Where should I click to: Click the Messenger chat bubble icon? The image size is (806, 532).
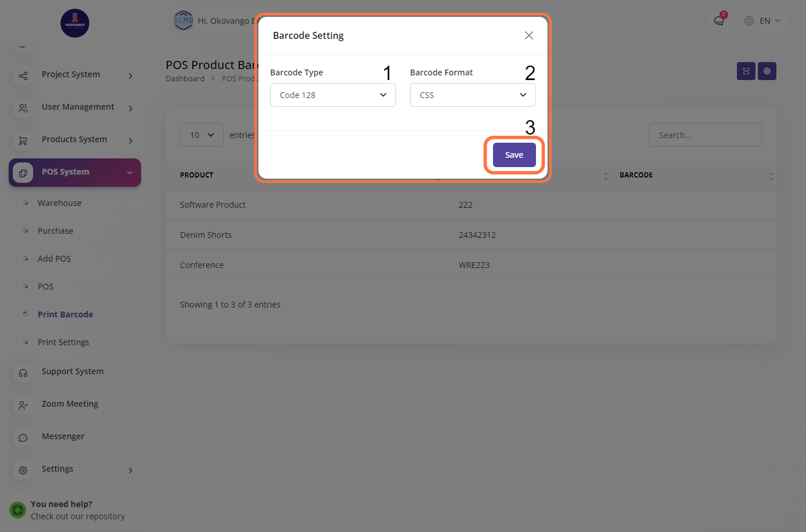pos(23,437)
